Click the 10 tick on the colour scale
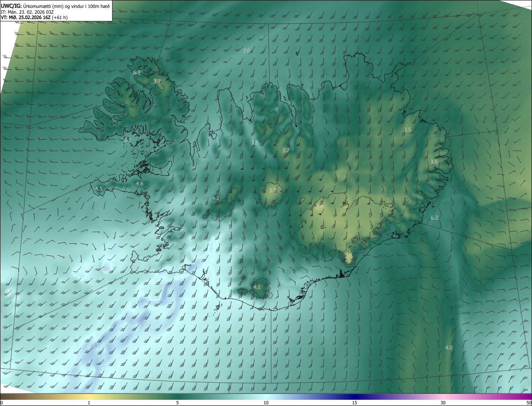Screen dimensions: 532x406 (x=266, y=403)
